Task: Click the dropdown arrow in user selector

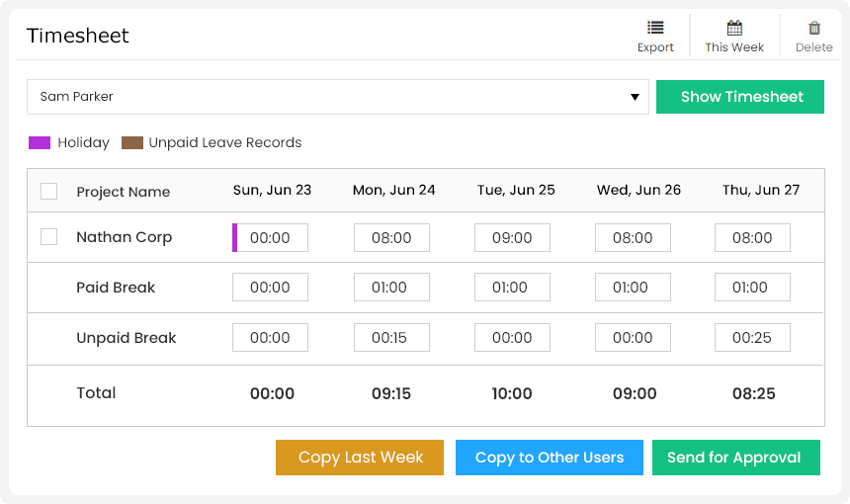Action: [635, 97]
